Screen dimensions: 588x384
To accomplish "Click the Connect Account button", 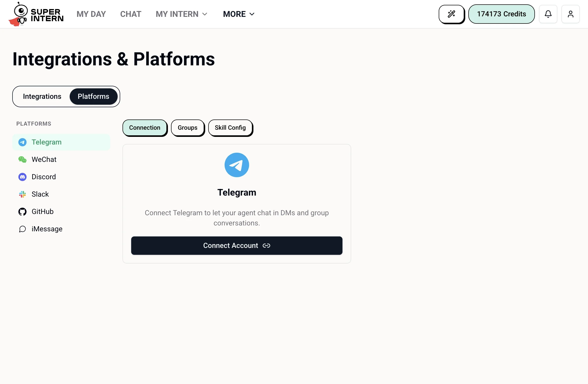I will [237, 246].
